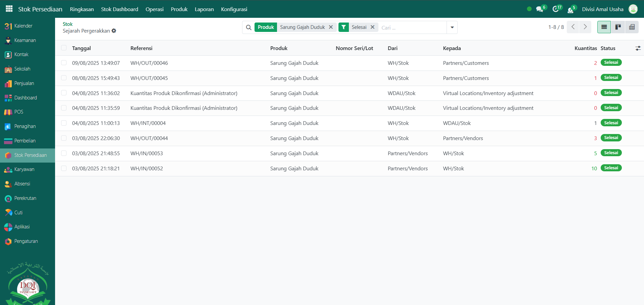
Task: Tick checkbox for WH/OUT/00046 row
Action: 64,63
